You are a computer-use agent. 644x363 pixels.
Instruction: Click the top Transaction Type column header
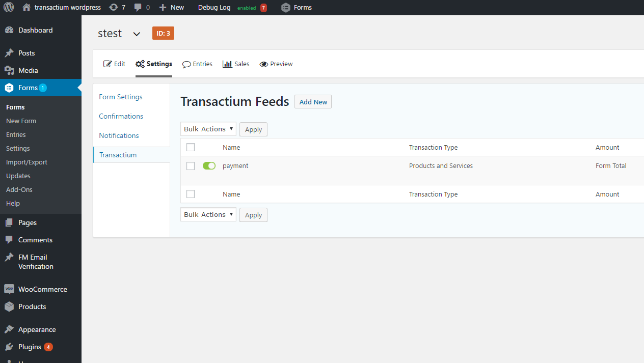(x=433, y=147)
